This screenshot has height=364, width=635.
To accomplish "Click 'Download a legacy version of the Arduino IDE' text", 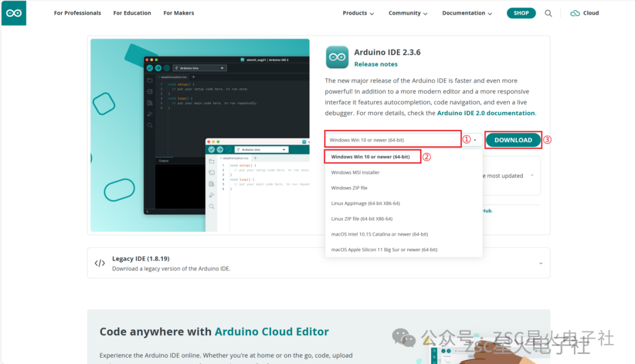I will pyautogui.click(x=171, y=269).
